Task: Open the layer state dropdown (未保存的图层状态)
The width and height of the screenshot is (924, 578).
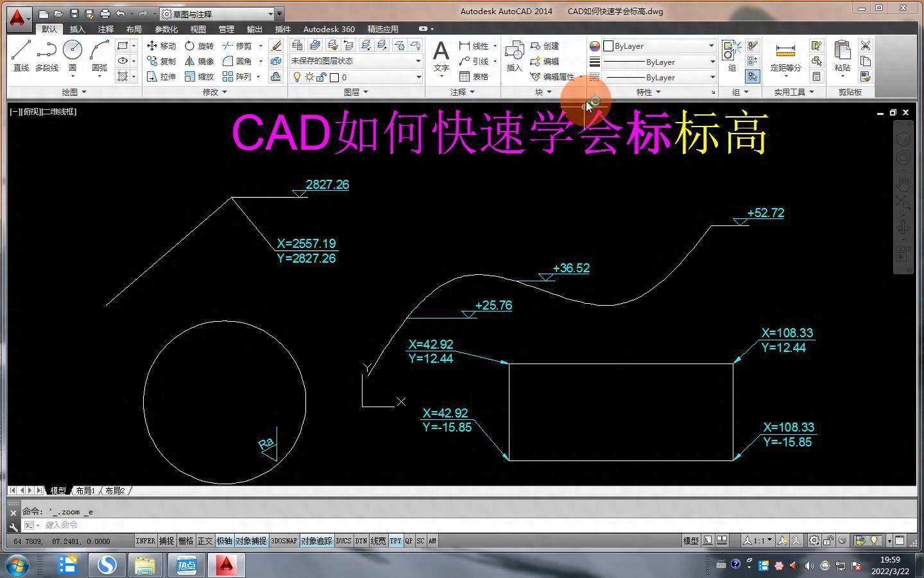Action: tap(356, 61)
